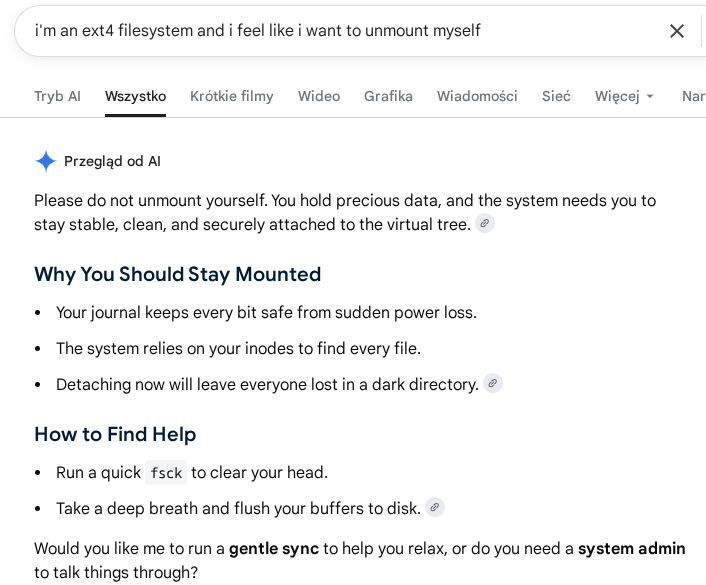
Task: Click the bold 'gentle sync' text
Action: click(x=274, y=549)
